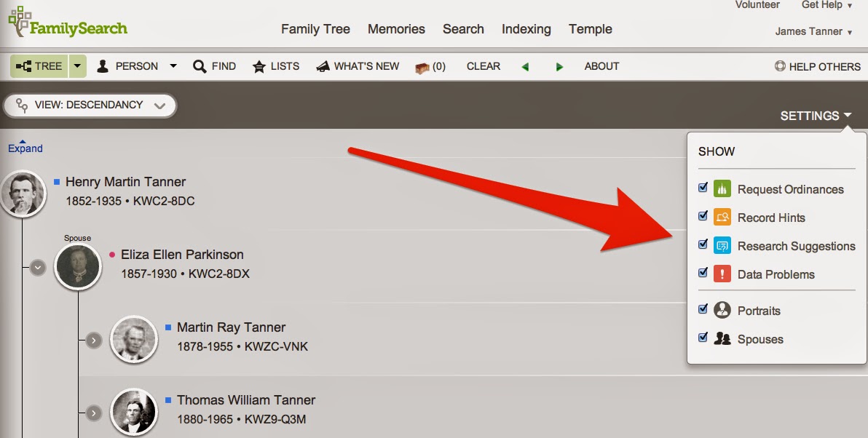Expand Martin Ray Tanner's descendants
This screenshot has height=438, width=868.
93,340
